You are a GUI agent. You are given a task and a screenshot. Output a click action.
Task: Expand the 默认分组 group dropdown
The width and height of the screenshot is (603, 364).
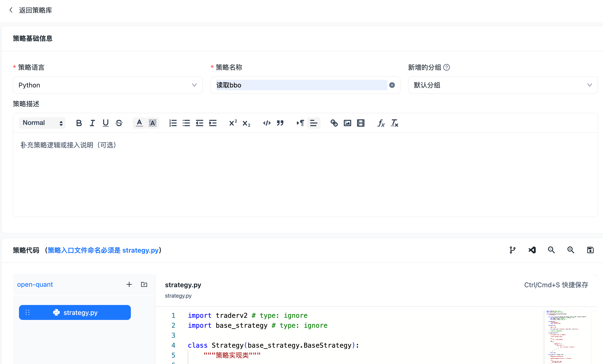tap(503, 85)
